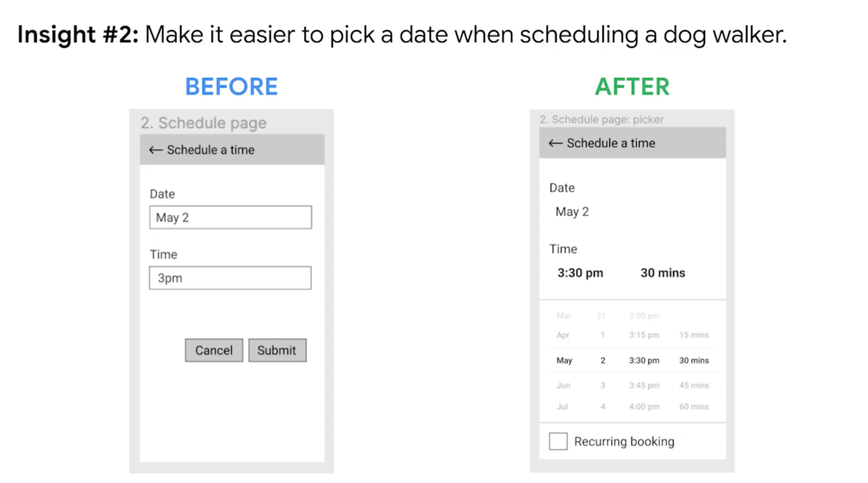Screen dimensions: 868x483
Task: Click the Time field showing 3pm
Action: click(230, 278)
